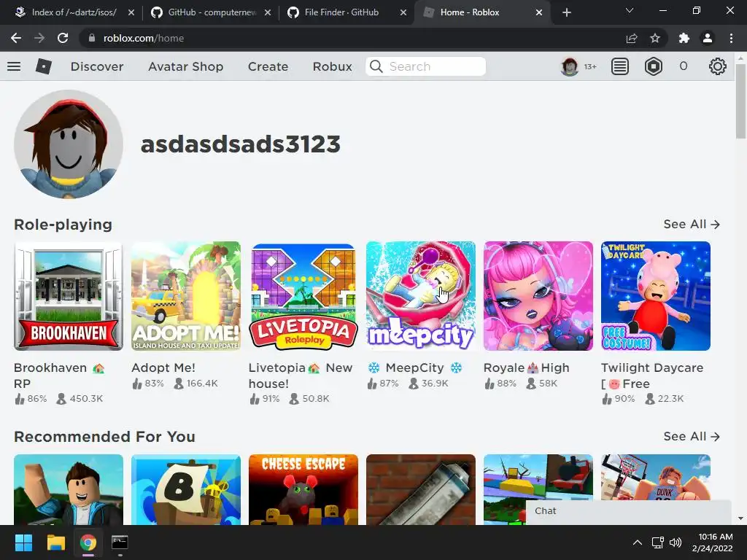Open the Create menu item

click(268, 66)
